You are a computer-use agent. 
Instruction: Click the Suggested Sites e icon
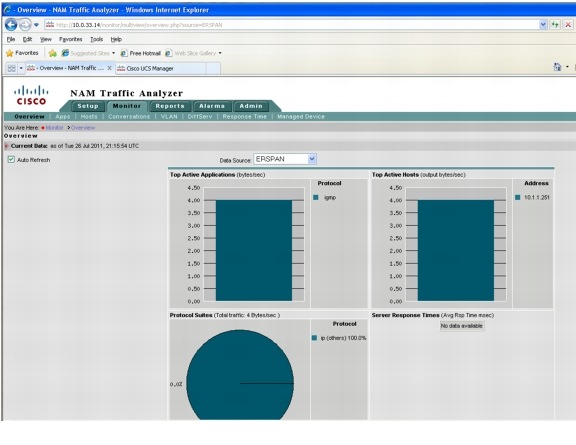(x=65, y=53)
